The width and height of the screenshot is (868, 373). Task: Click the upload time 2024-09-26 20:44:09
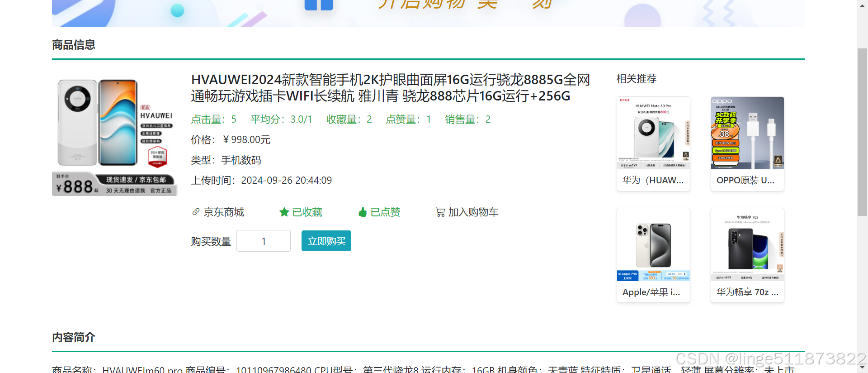coord(287,181)
